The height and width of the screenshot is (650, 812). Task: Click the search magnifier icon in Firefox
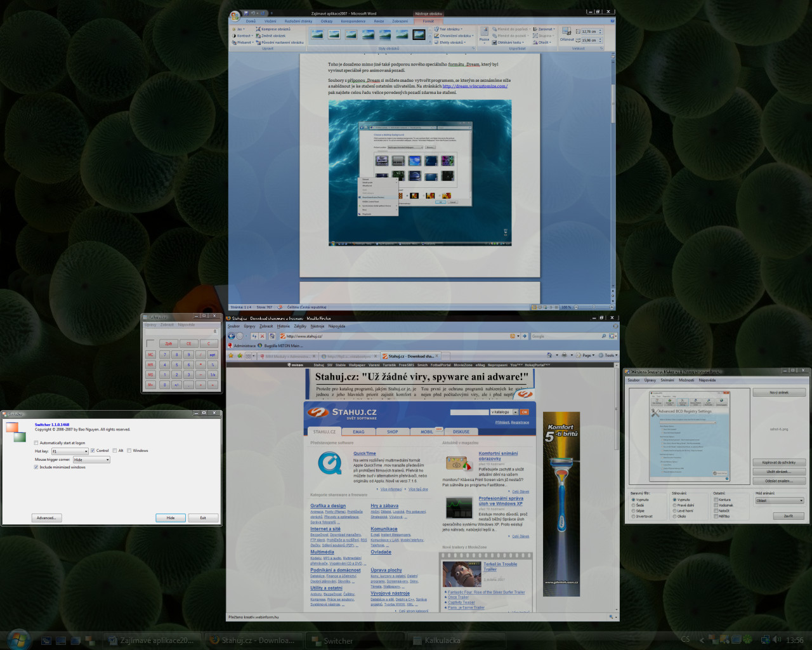coord(604,336)
